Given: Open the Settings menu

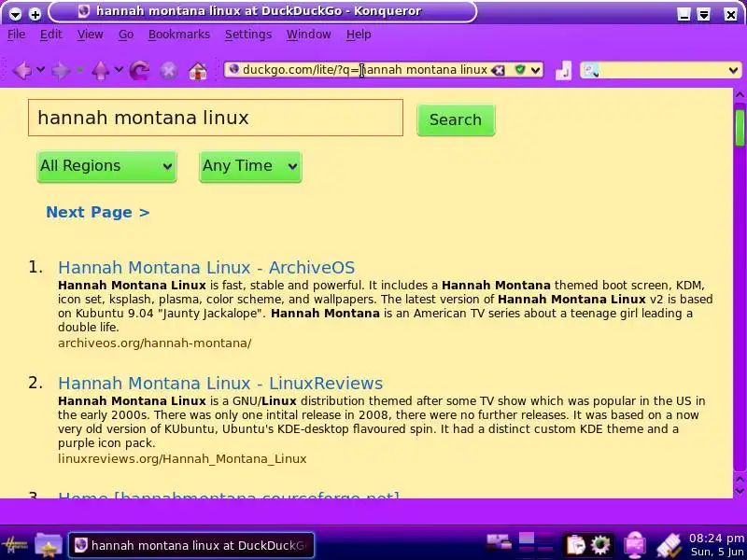Looking at the screenshot, I should pos(248,35).
